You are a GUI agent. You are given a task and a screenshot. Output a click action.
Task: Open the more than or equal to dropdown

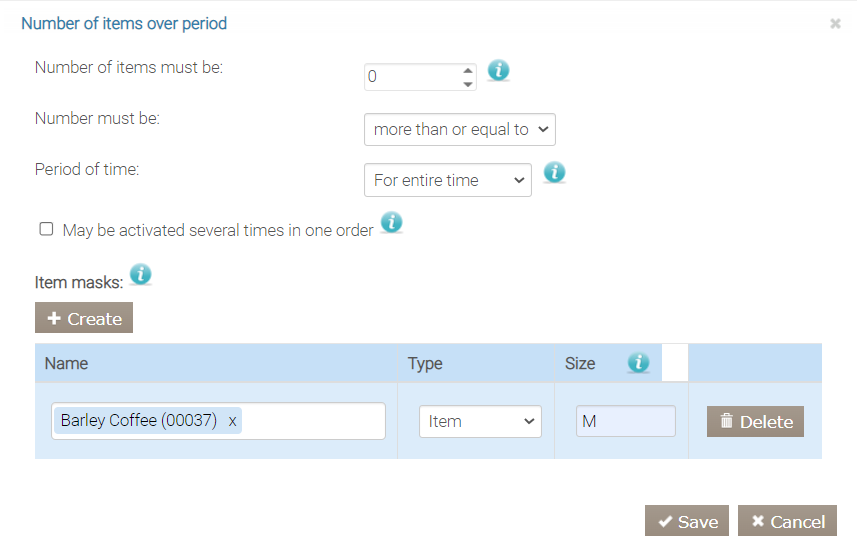(459, 129)
